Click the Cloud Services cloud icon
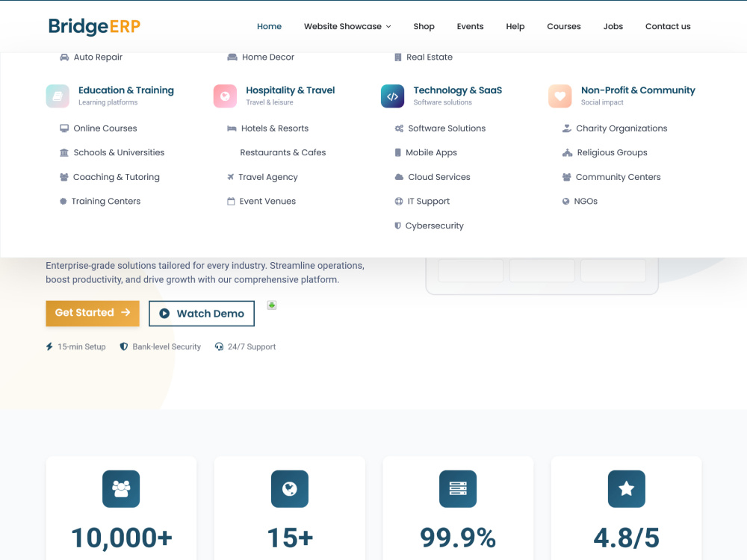Screen dimensions: 747x560 coord(399,177)
